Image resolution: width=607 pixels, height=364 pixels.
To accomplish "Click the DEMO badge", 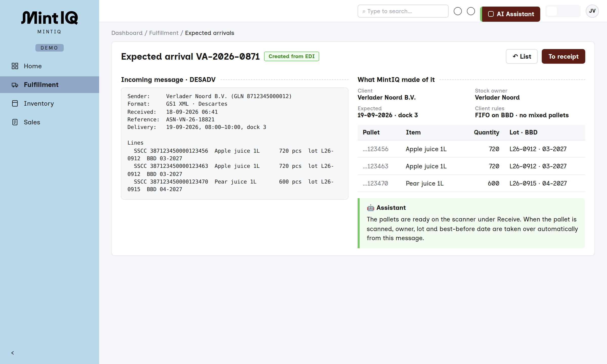I will point(49,48).
